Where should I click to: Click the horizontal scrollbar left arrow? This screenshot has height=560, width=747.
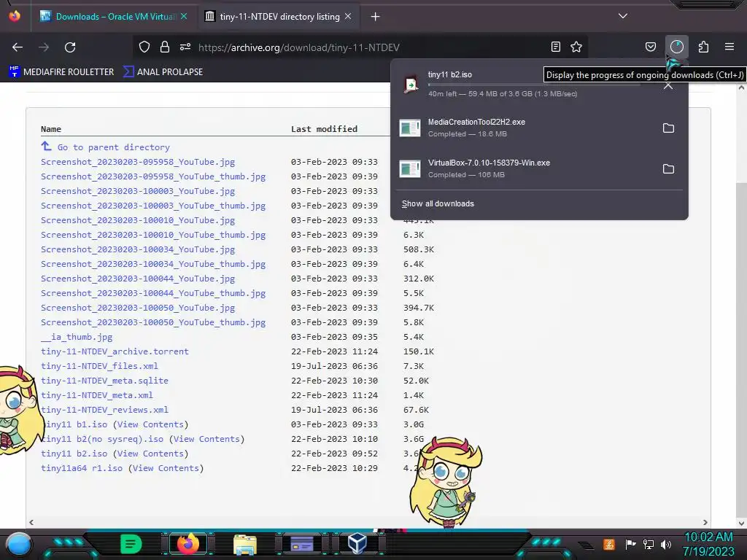click(31, 522)
